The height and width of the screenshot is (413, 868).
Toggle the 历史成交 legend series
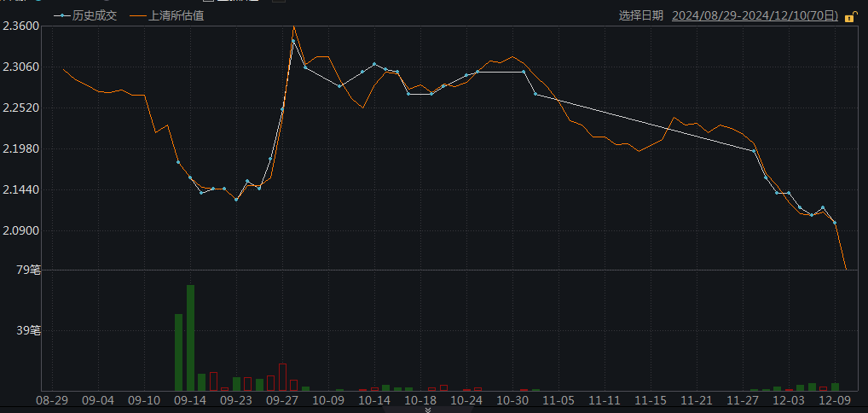pyautogui.click(x=94, y=15)
